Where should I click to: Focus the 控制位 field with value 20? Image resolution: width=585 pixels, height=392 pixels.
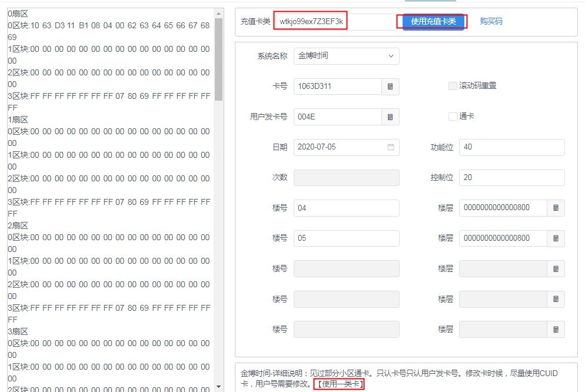coord(511,178)
